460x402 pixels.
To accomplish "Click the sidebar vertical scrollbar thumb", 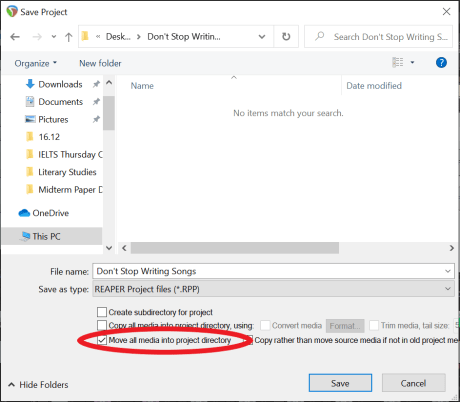I will [109, 113].
